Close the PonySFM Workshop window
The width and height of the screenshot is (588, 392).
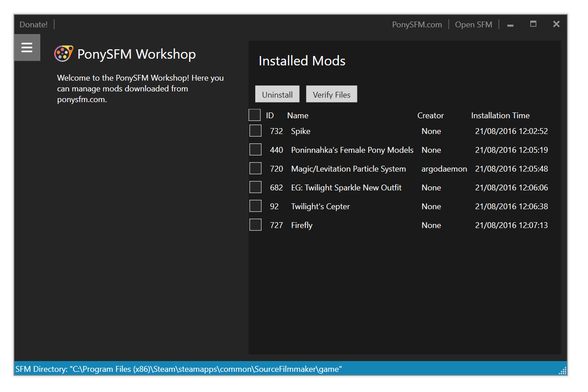[x=556, y=24]
